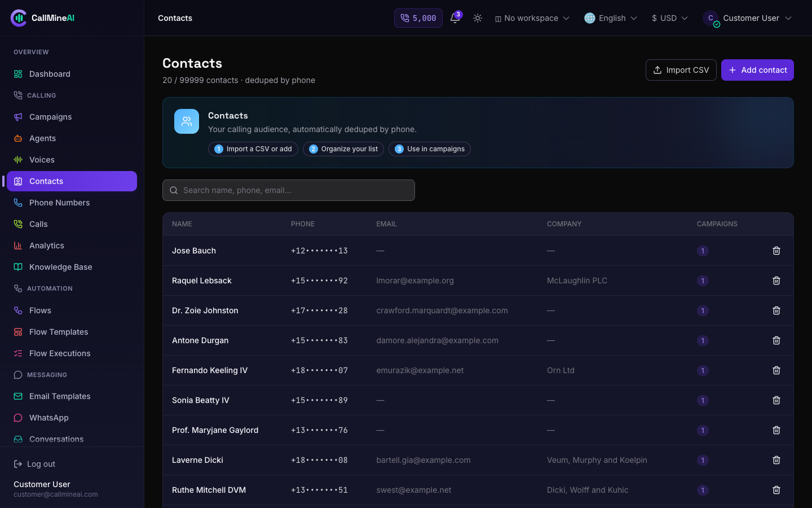Click the Analytics chart icon
The image size is (812, 508).
(18, 246)
